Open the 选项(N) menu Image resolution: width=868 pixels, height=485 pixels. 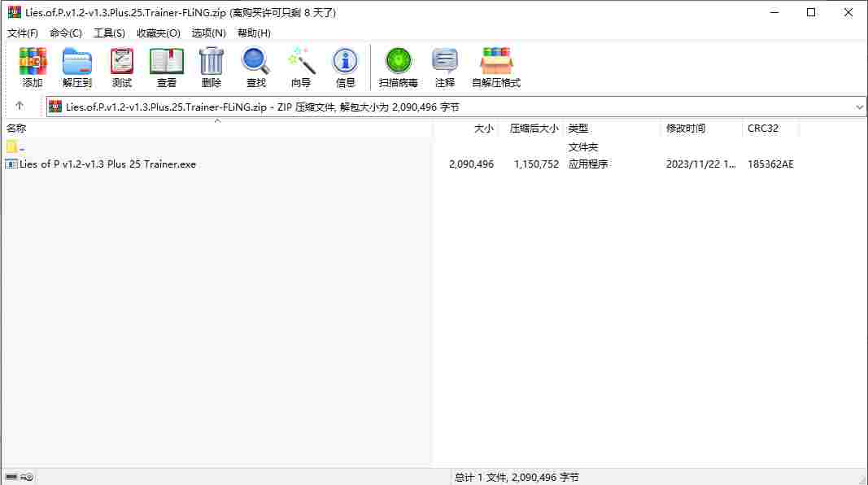(x=209, y=33)
